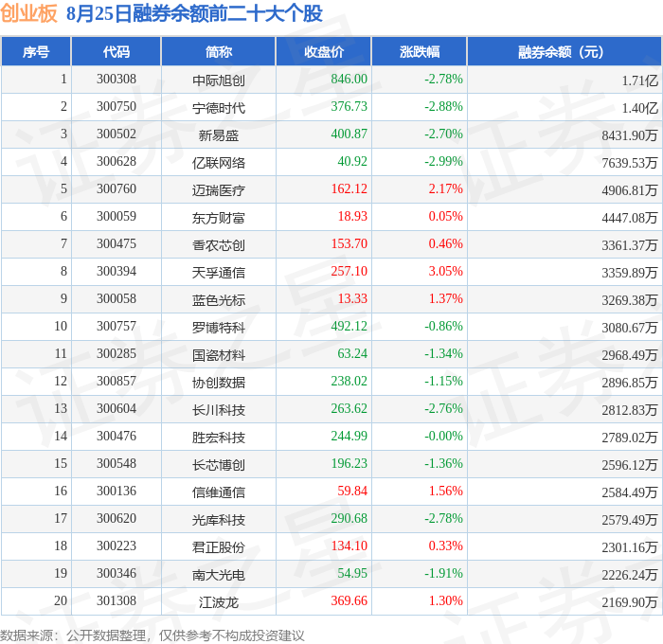Click 中际旭创 balance 1.71亿
This screenshot has width=663, height=644.
click(639, 80)
